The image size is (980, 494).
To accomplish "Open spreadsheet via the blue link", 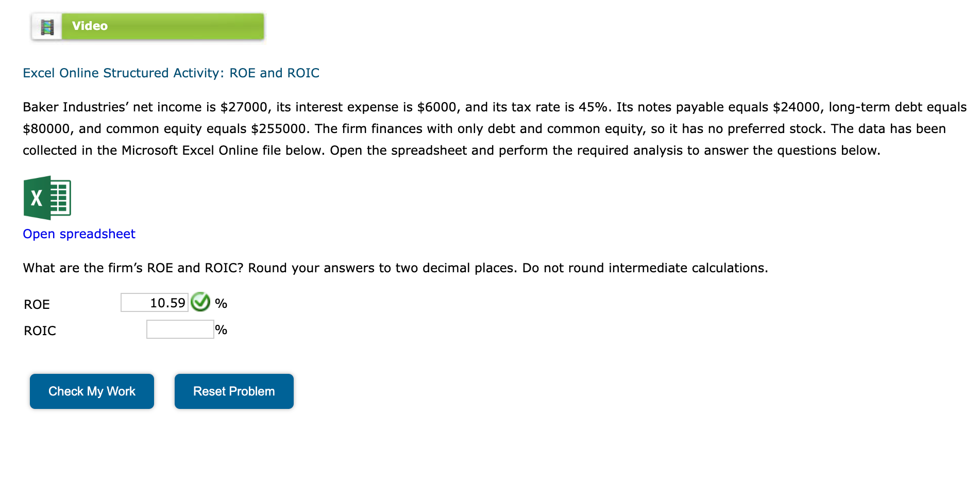I will click(78, 234).
